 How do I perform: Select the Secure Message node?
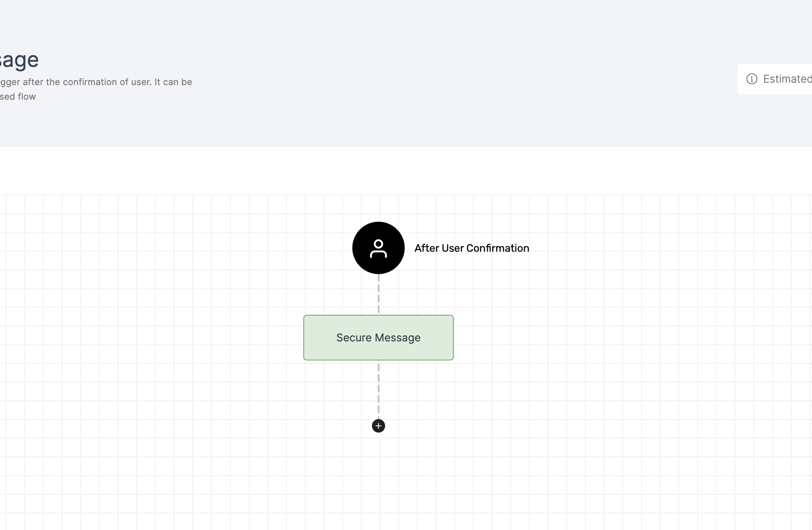pos(378,338)
